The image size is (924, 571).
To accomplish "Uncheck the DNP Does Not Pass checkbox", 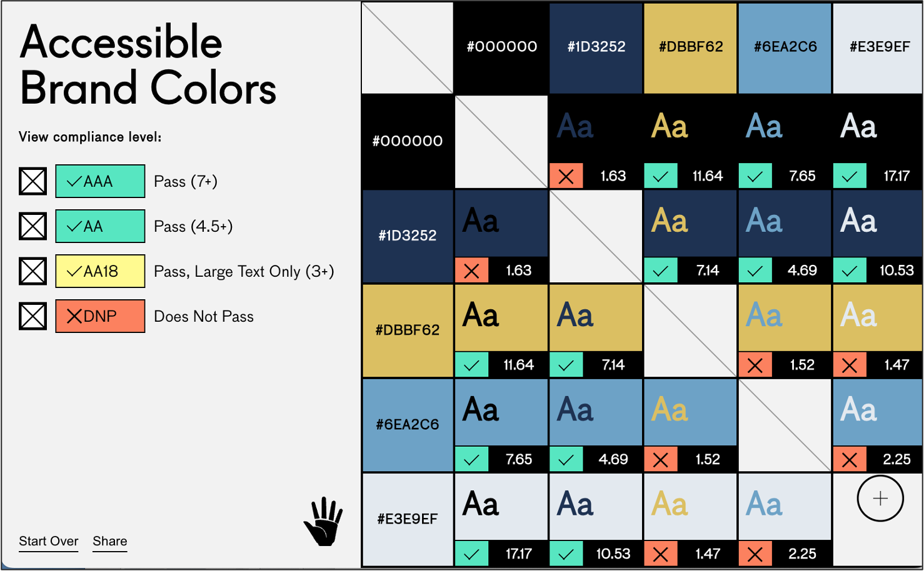I will [33, 316].
